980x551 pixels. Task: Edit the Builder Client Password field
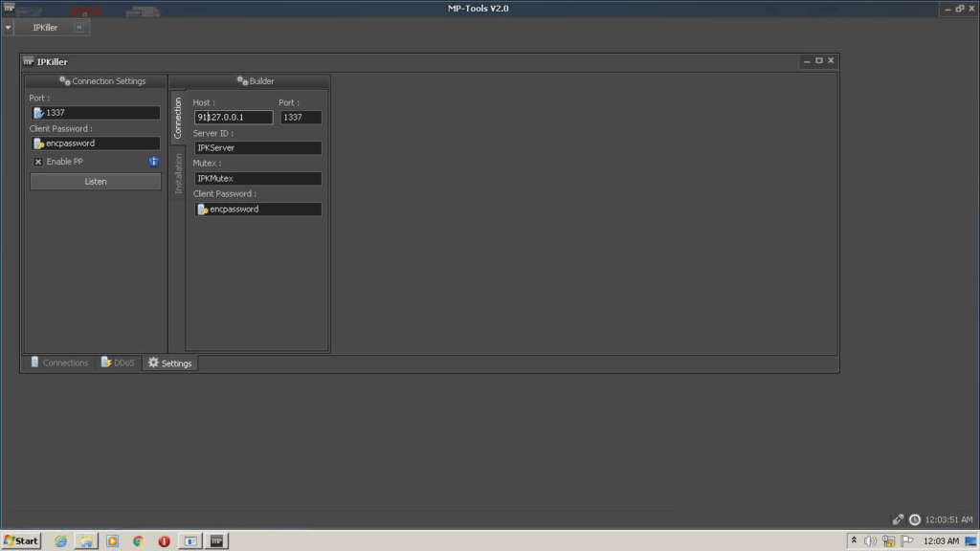tap(258, 209)
